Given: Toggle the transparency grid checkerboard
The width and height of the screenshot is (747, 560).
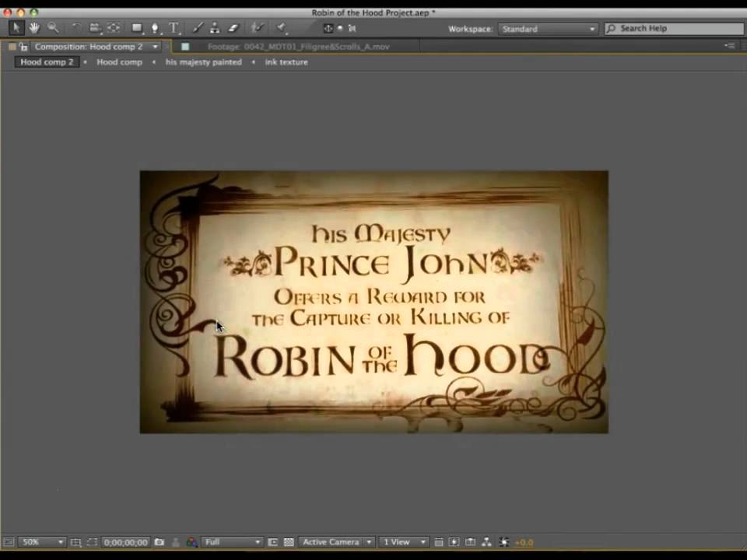Looking at the screenshot, I should tap(289, 542).
